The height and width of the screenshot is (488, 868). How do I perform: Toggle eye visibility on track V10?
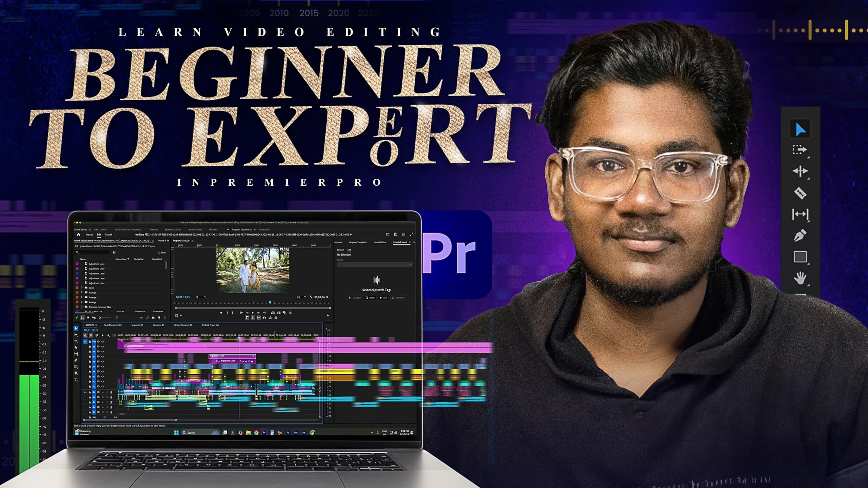click(x=102, y=342)
